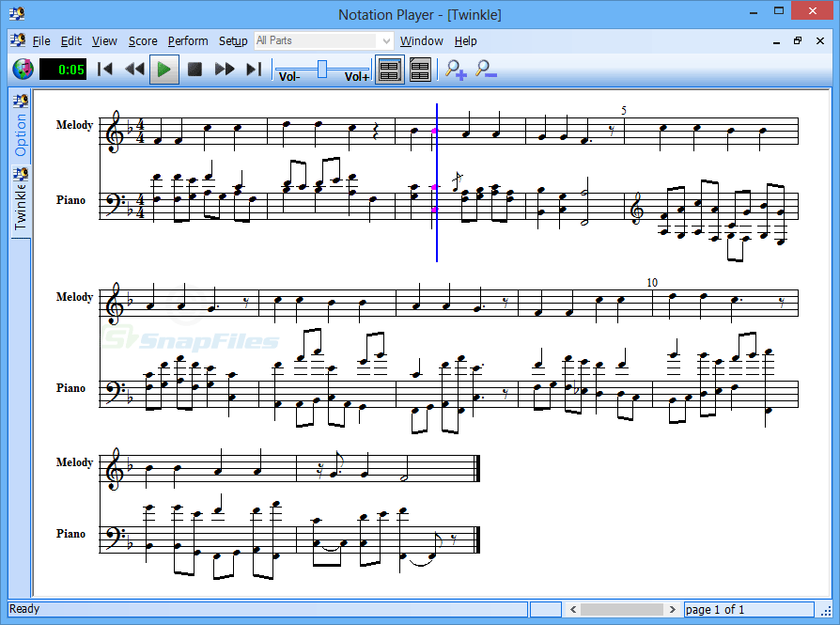Select the Twinkle tab in the sidebar
Screen dimensions: 840x625
point(21,197)
